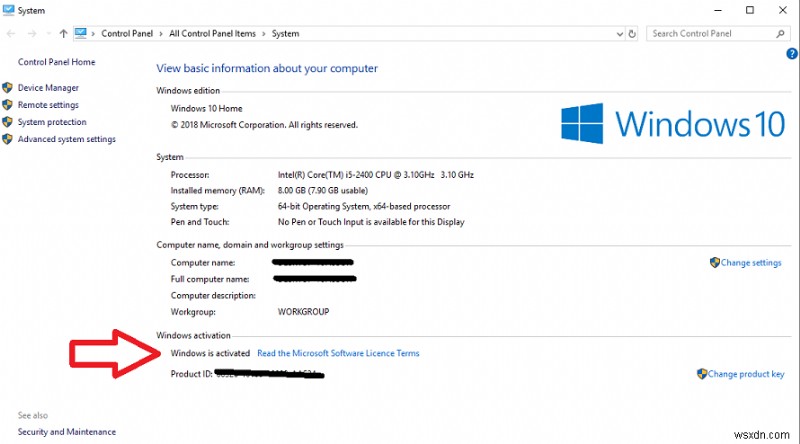This screenshot has width=800, height=444.
Task: Click '64-bit Operating System' system type text
Action: point(364,206)
